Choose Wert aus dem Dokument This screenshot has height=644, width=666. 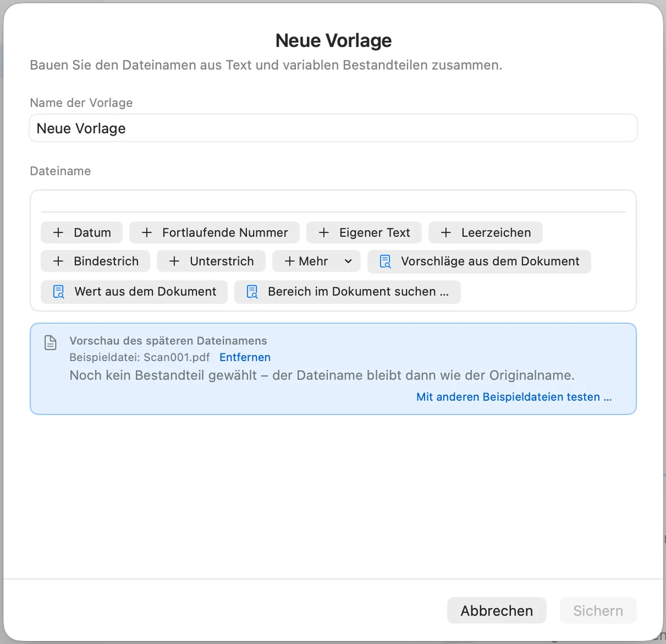(x=134, y=291)
